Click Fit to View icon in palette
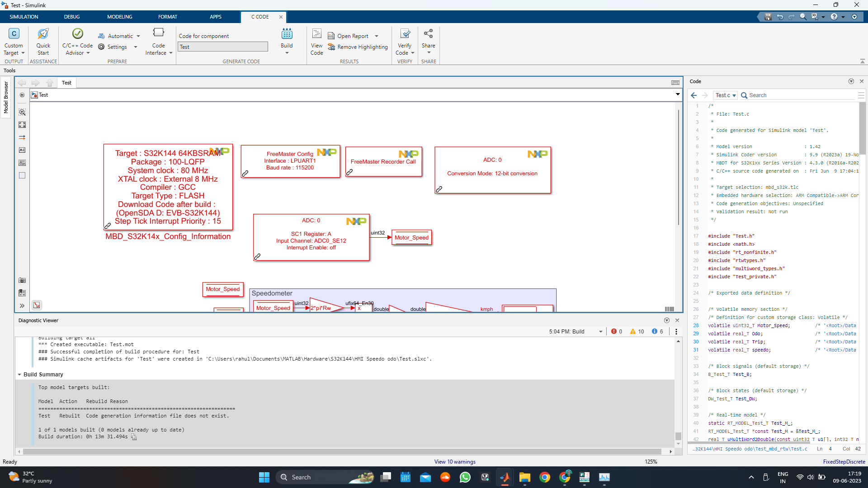Viewport: 868px width, 488px height. point(22,125)
